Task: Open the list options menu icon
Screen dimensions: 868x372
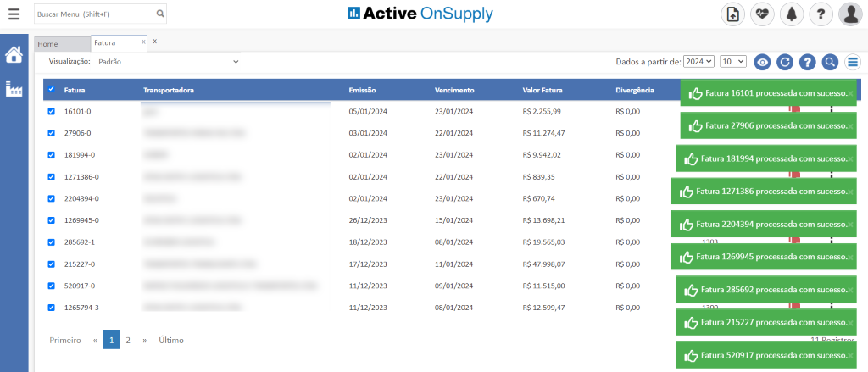Action: coord(853,63)
